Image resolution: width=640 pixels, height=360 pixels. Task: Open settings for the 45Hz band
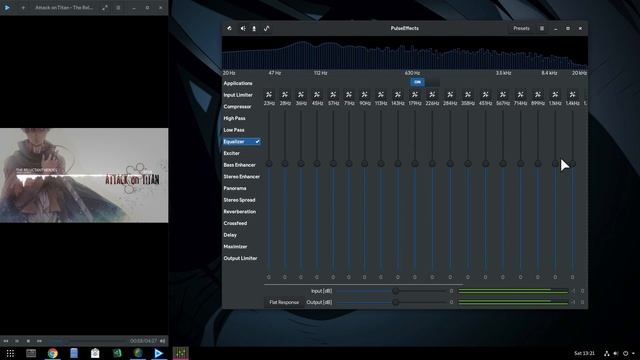317,95
